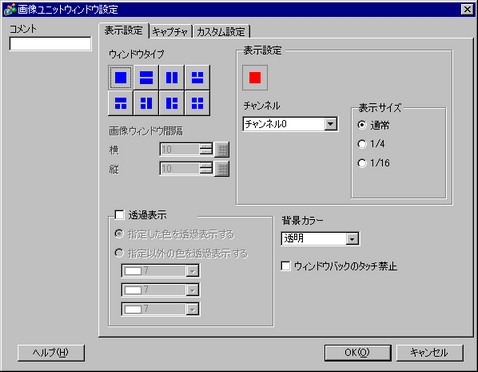Select the single full window type icon
Viewport: 478px width, 372px height.
click(121, 77)
